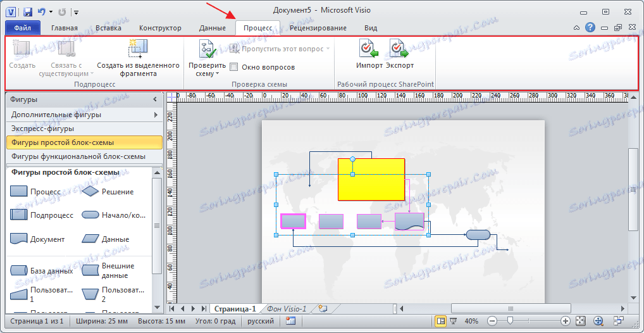This screenshot has width=644, height=333.
Task: Click the rounded Начало/конец shape on canvas
Action: [478, 235]
